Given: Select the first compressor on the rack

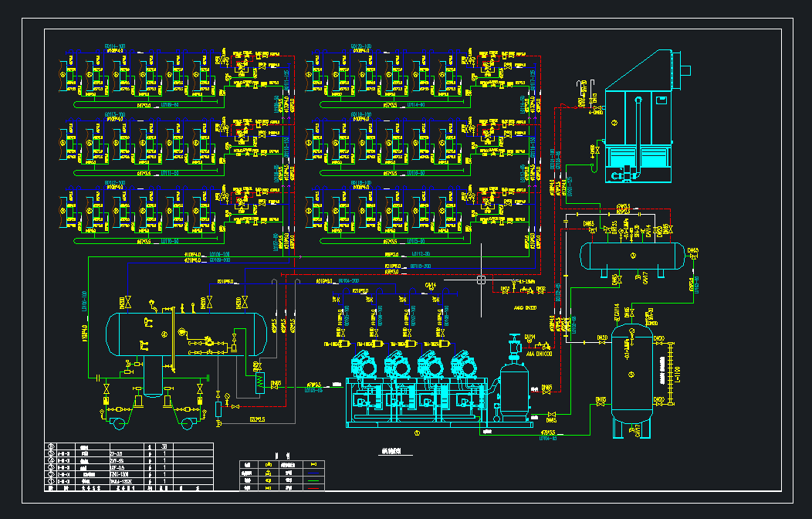Looking at the screenshot, I should 364,364.
